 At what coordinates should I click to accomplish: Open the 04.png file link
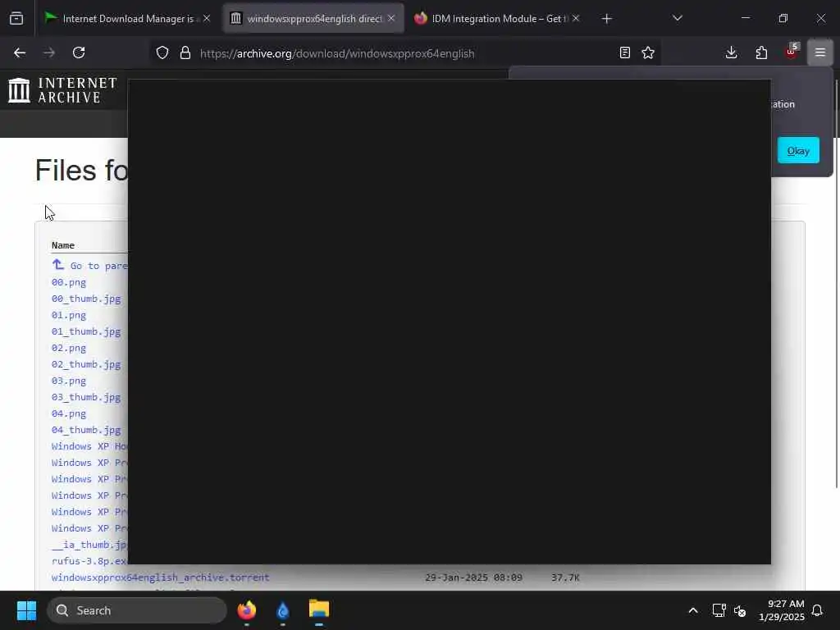(x=69, y=413)
